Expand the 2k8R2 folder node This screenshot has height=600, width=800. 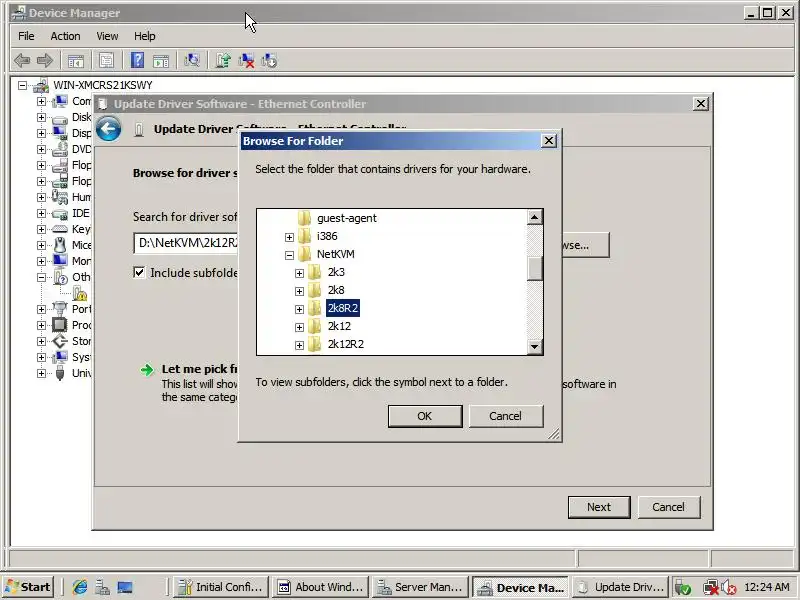pos(299,309)
